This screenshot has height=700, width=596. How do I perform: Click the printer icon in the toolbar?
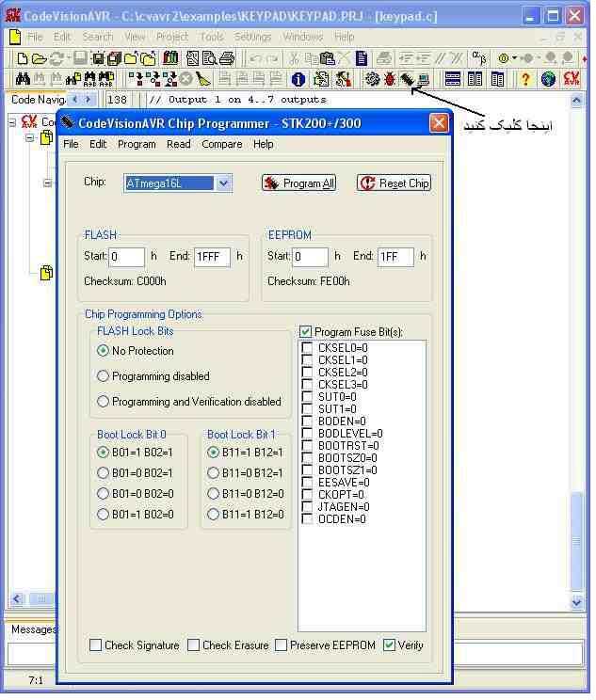tap(226, 58)
